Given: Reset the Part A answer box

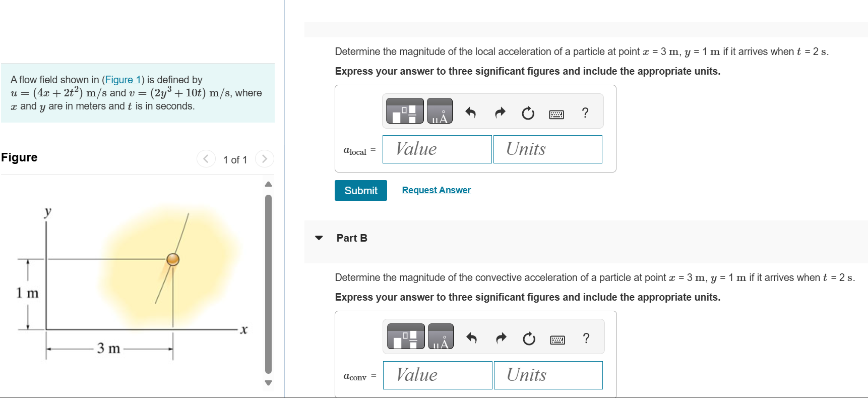Looking at the screenshot, I should pos(527,113).
